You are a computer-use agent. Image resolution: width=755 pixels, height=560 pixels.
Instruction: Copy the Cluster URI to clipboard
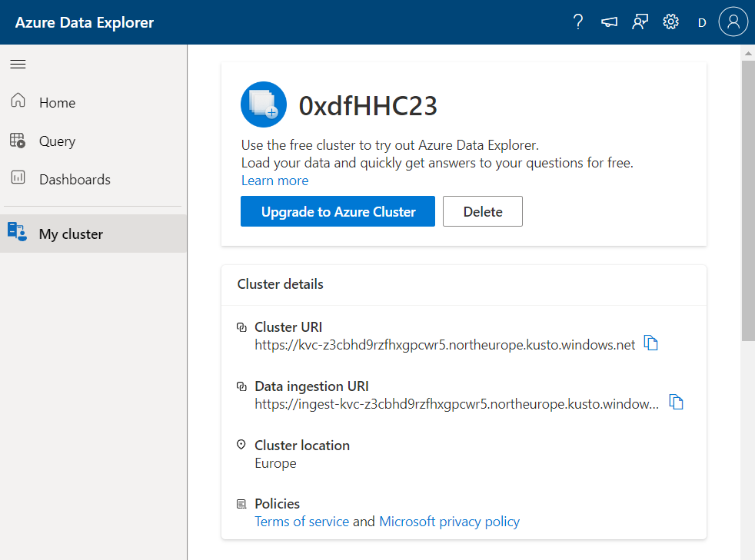(x=651, y=343)
